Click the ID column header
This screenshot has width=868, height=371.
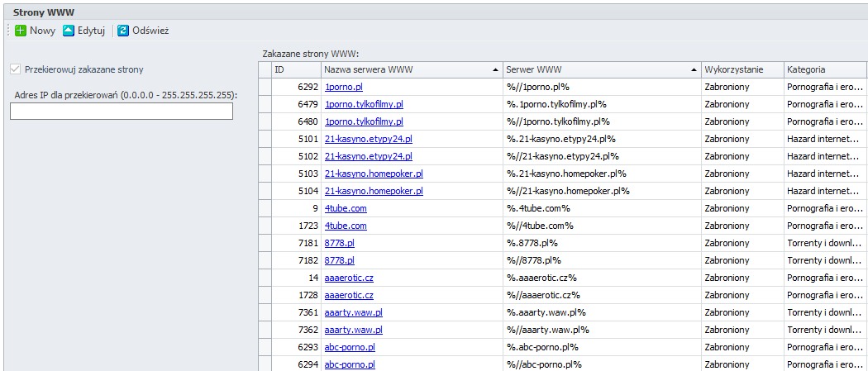click(x=296, y=69)
